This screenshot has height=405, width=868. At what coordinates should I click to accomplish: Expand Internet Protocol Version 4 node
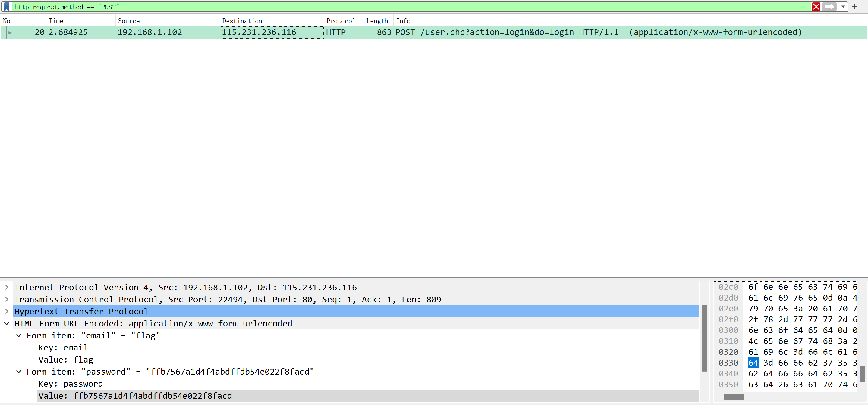[7, 288]
